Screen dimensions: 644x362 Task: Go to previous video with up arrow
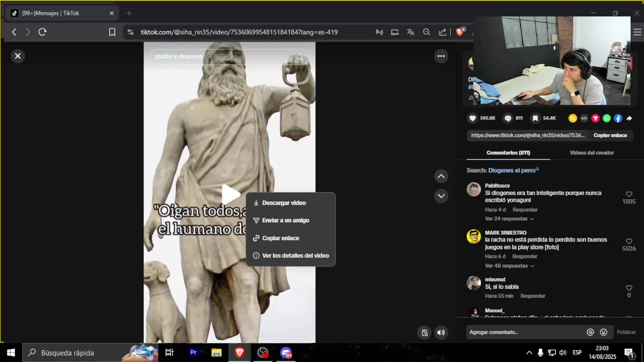point(441,176)
